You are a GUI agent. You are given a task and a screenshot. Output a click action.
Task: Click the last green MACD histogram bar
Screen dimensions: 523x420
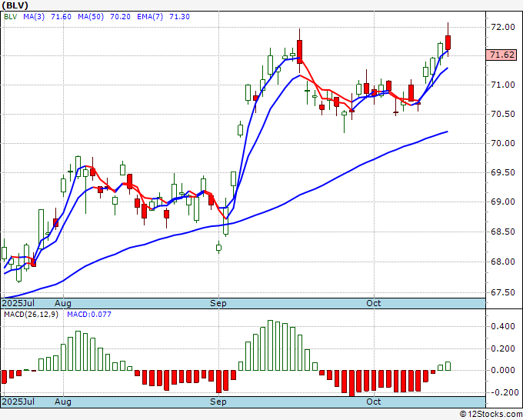pyautogui.click(x=448, y=366)
